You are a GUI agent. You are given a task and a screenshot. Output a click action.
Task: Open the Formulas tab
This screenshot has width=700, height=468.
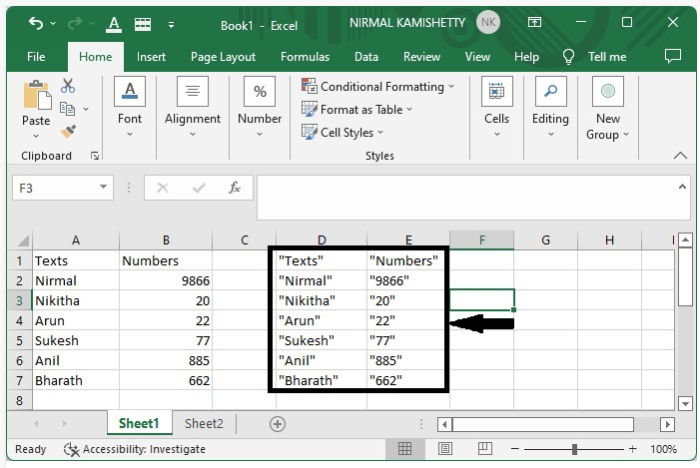(305, 57)
